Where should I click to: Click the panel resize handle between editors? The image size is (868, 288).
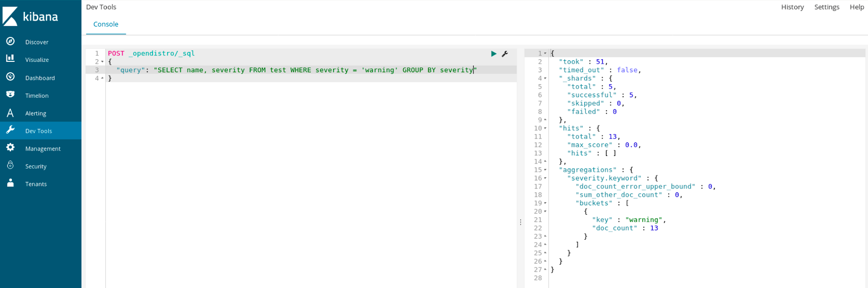tap(520, 222)
